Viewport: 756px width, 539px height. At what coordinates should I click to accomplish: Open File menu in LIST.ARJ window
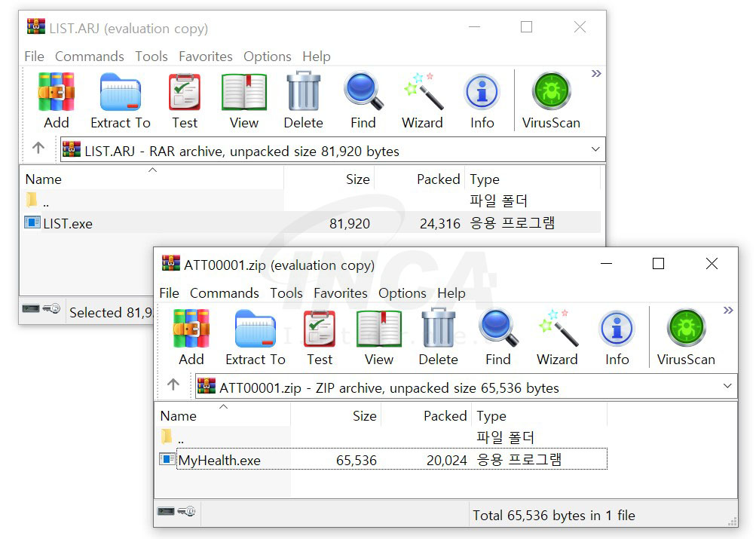click(x=34, y=57)
